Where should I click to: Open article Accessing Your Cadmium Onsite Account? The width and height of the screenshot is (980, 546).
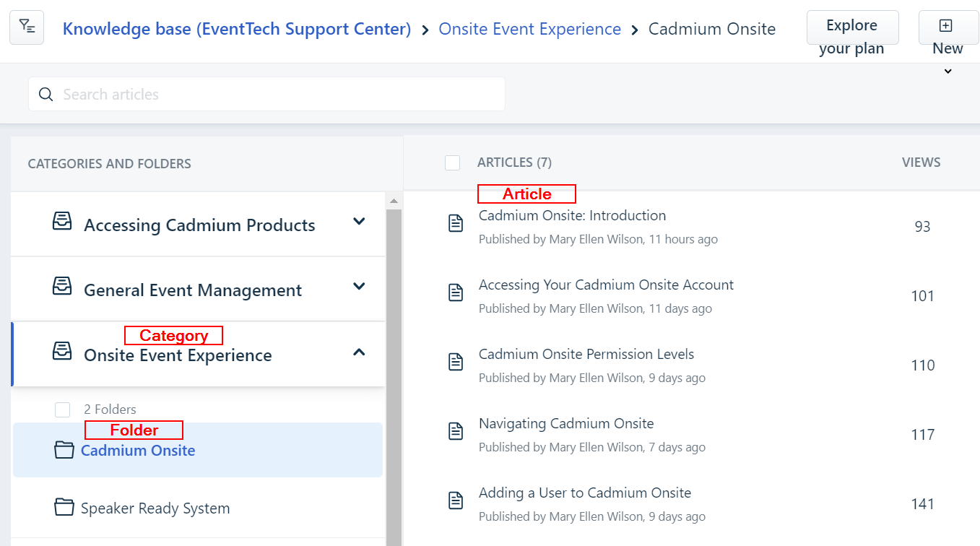tap(606, 285)
